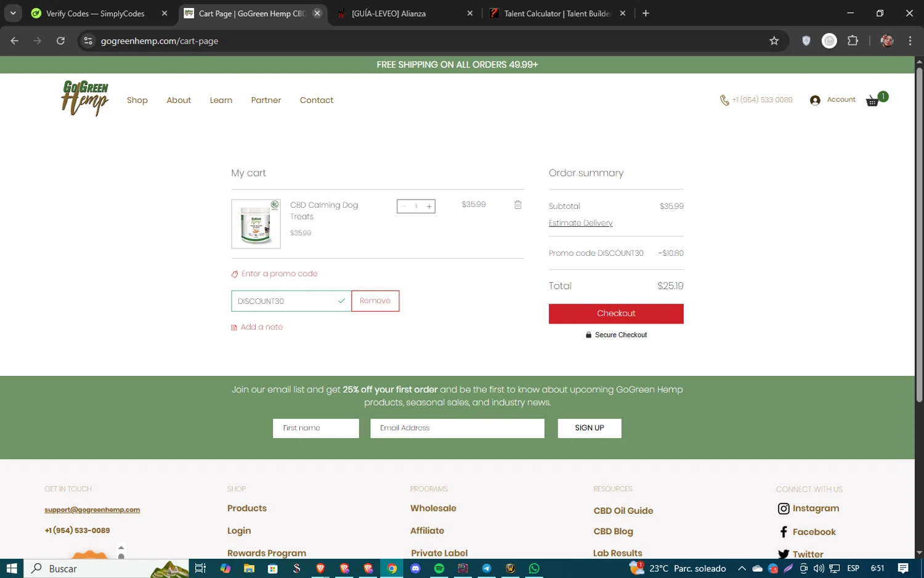This screenshot has height=578, width=924.
Task: Increase quantity with the plus button
Action: 429,206
